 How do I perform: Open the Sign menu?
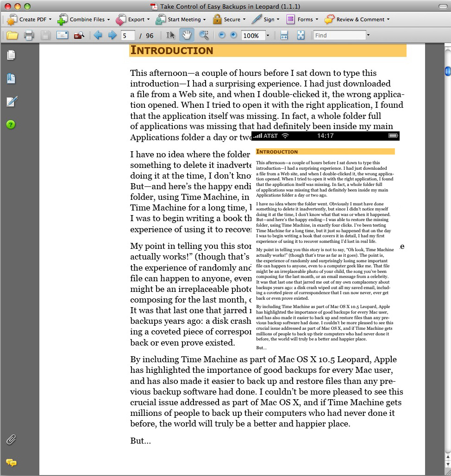pyautogui.click(x=265, y=19)
